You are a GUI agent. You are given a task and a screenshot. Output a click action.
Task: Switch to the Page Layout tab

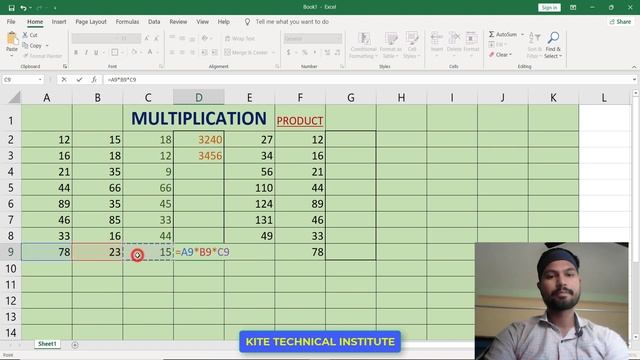coord(91,22)
